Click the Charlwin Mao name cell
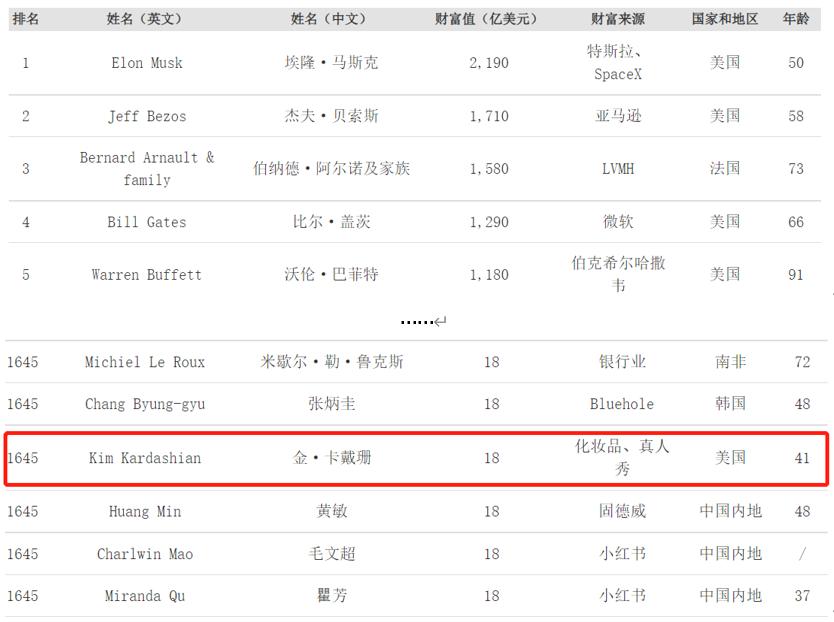 point(145,554)
